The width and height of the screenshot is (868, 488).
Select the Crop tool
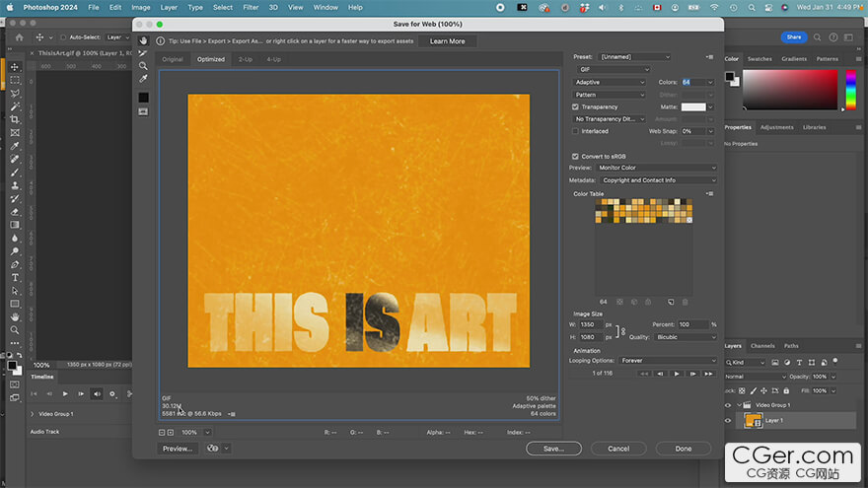click(15, 119)
